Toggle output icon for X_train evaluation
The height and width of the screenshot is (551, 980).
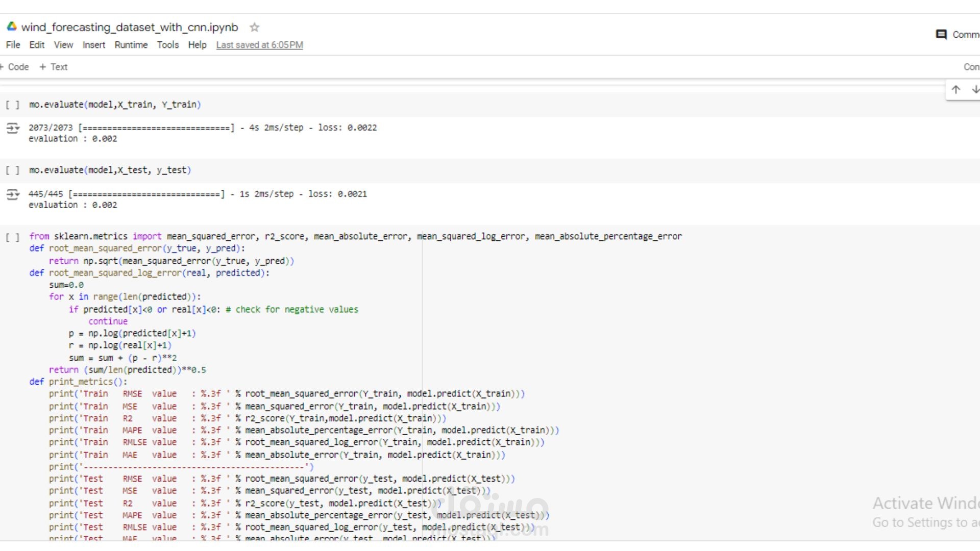click(13, 128)
